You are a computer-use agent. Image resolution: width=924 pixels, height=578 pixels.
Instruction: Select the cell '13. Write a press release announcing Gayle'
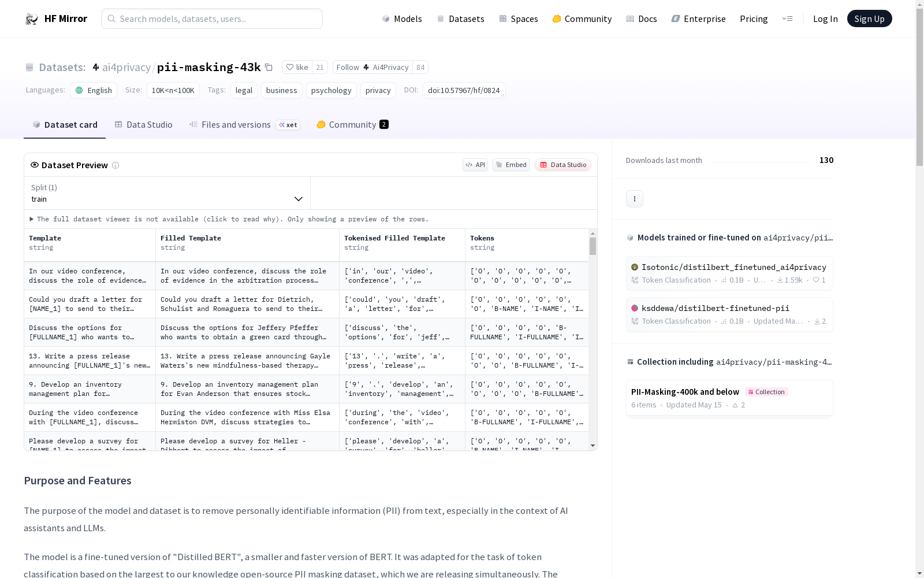247,361
